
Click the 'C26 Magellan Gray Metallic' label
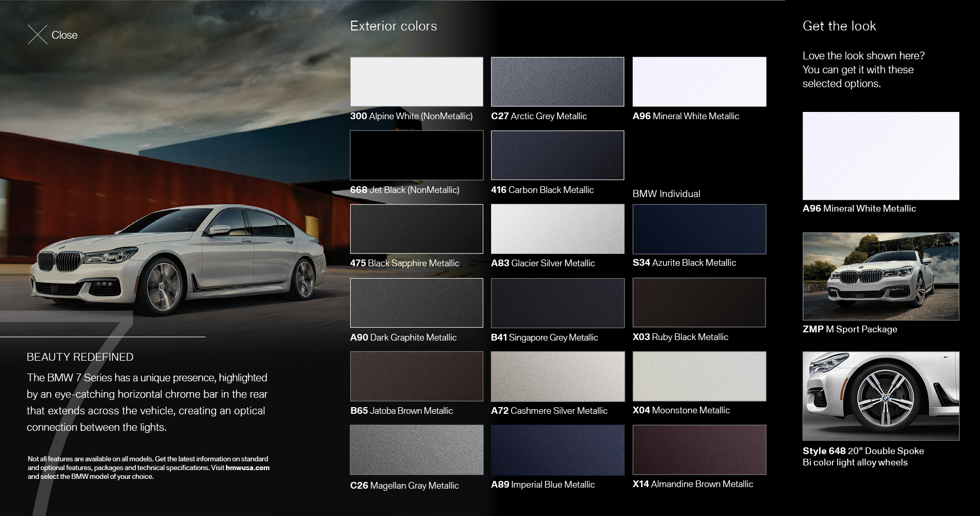(404, 486)
